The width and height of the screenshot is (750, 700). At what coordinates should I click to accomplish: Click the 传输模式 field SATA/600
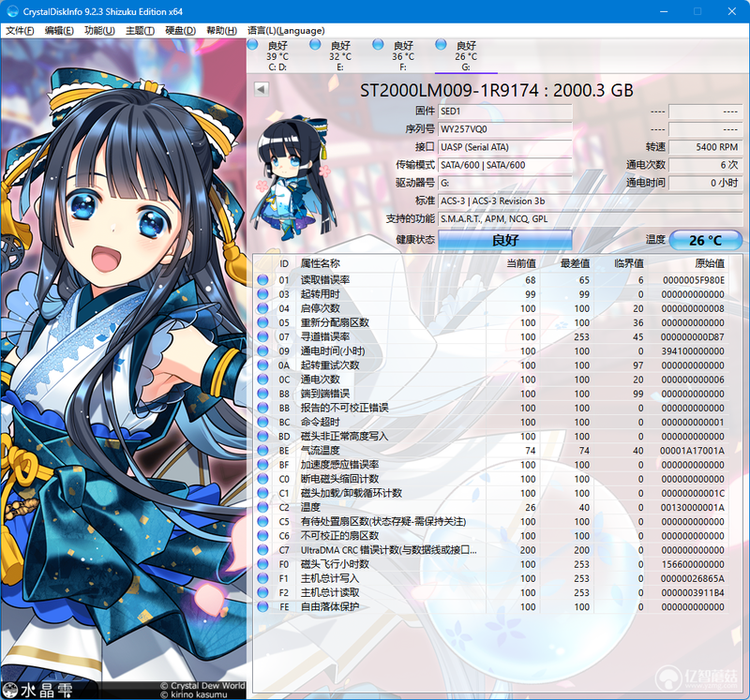(x=505, y=165)
